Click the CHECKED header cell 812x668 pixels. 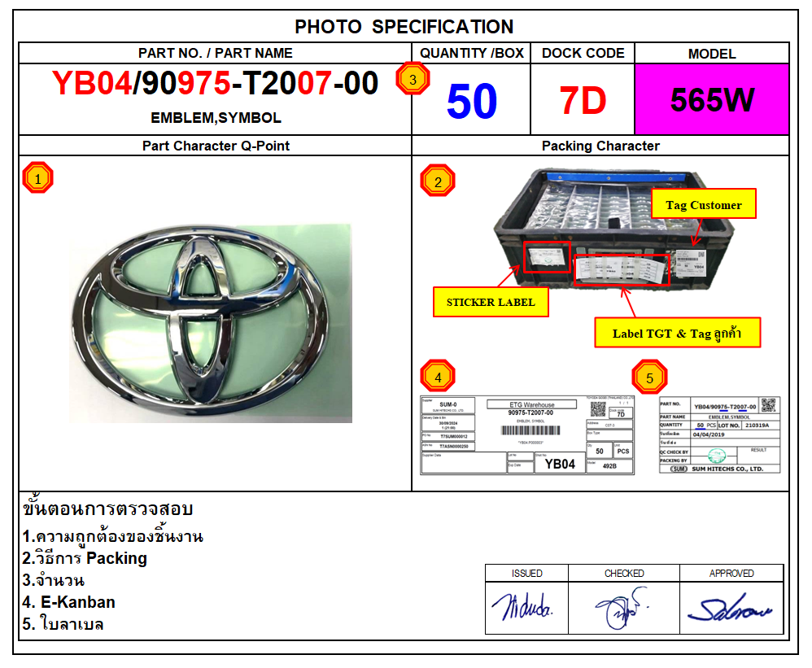(624, 574)
